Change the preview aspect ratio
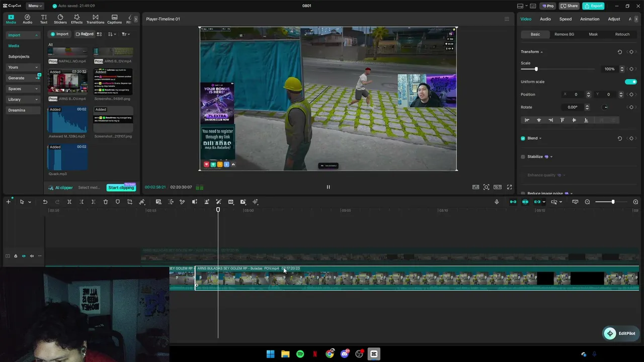The height and width of the screenshot is (362, 644). [x=498, y=187]
